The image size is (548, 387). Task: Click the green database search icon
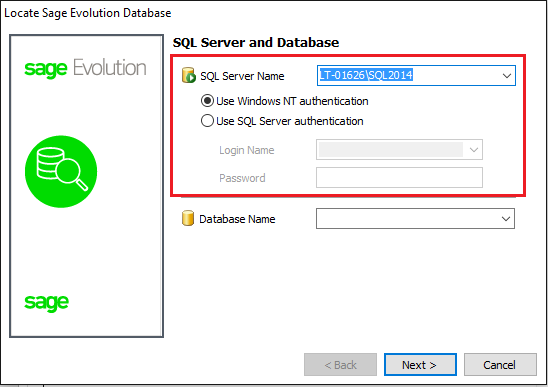point(61,171)
